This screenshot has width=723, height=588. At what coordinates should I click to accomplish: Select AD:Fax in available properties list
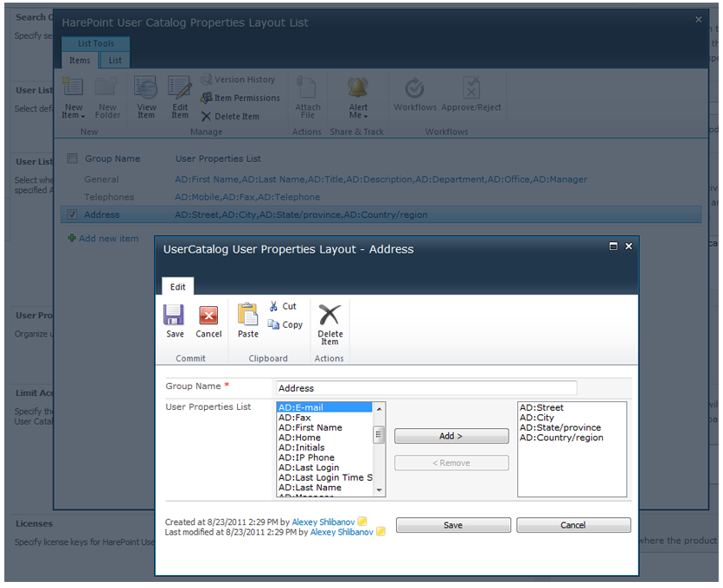pos(324,418)
